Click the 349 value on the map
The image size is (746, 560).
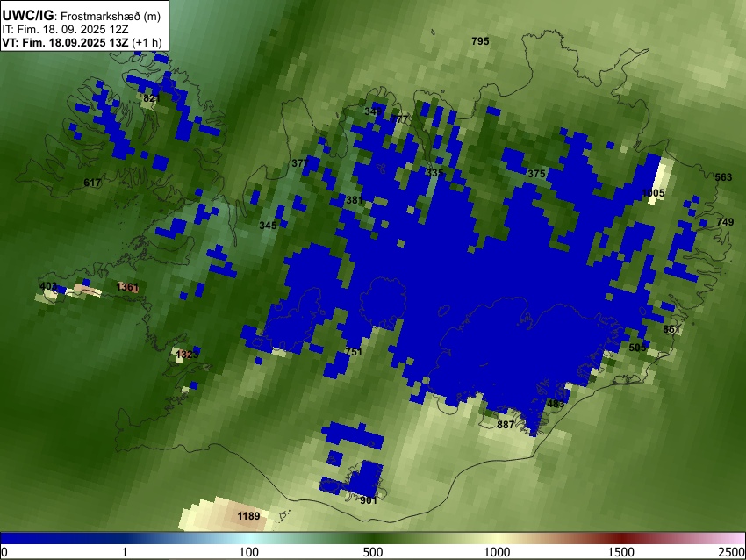coord(373,111)
